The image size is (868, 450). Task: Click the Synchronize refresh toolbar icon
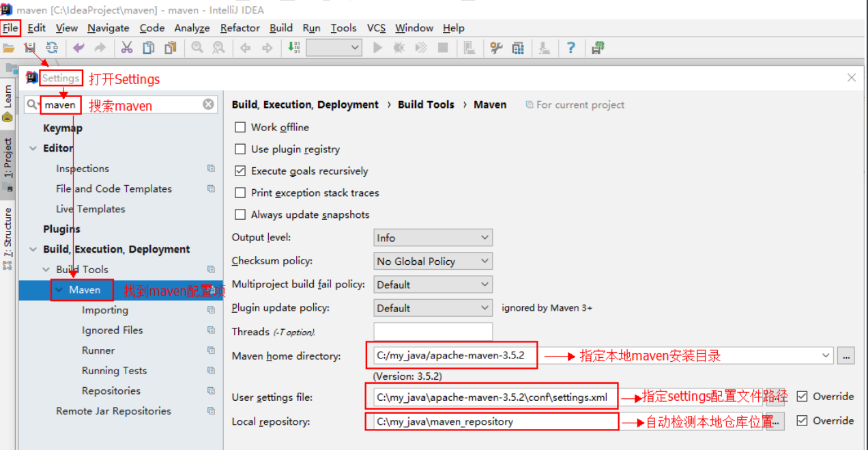pyautogui.click(x=52, y=48)
